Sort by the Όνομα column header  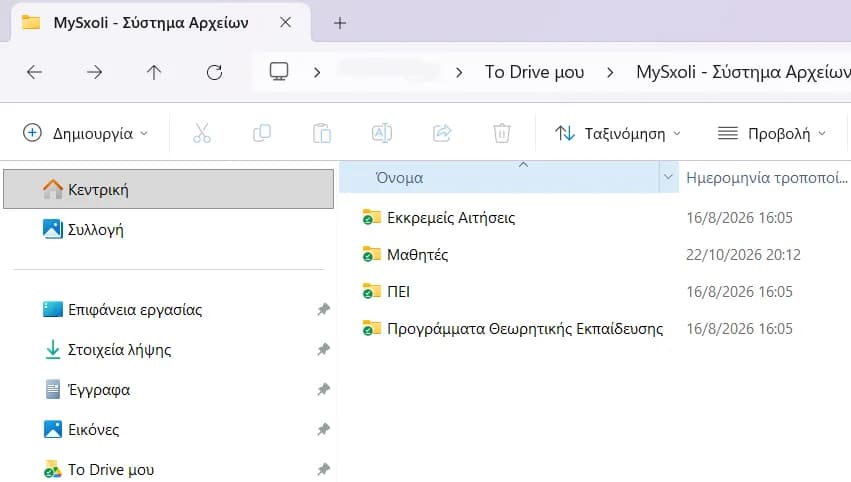tap(499, 177)
